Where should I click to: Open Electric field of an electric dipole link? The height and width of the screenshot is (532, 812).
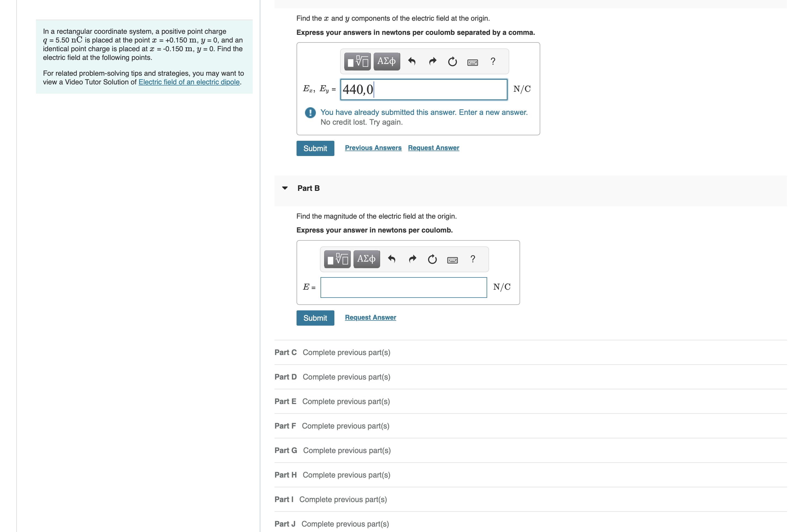(189, 82)
